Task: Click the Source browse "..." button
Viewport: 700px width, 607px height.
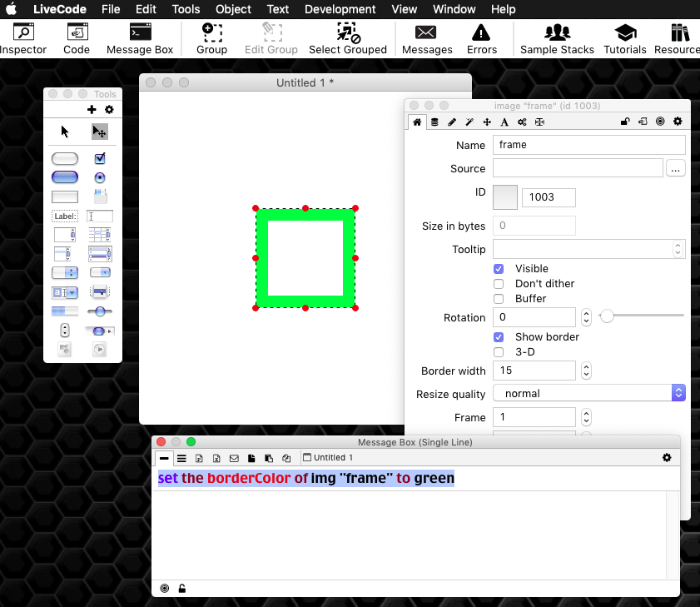Action: point(675,169)
